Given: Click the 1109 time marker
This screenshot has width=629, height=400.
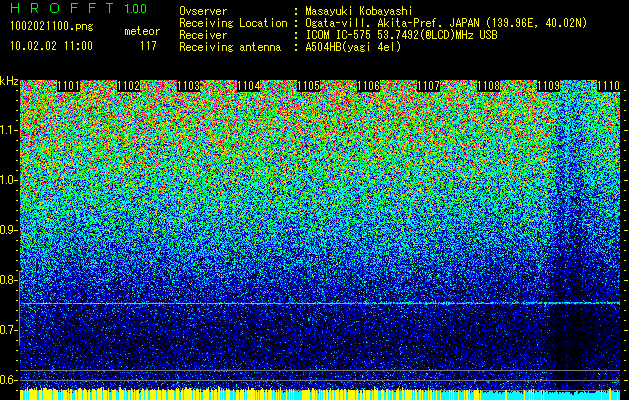Looking at the screenshot, I should [548, 86].
